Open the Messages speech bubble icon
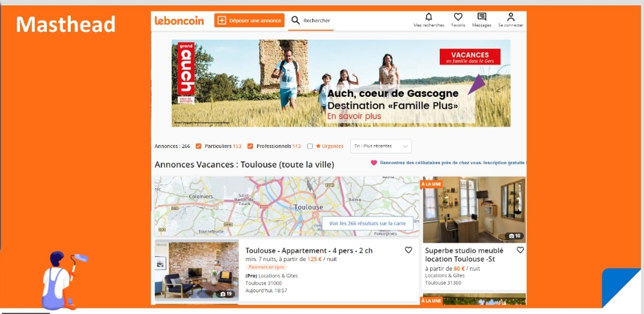Screen dimensions: 644x314 pos(482,17)
